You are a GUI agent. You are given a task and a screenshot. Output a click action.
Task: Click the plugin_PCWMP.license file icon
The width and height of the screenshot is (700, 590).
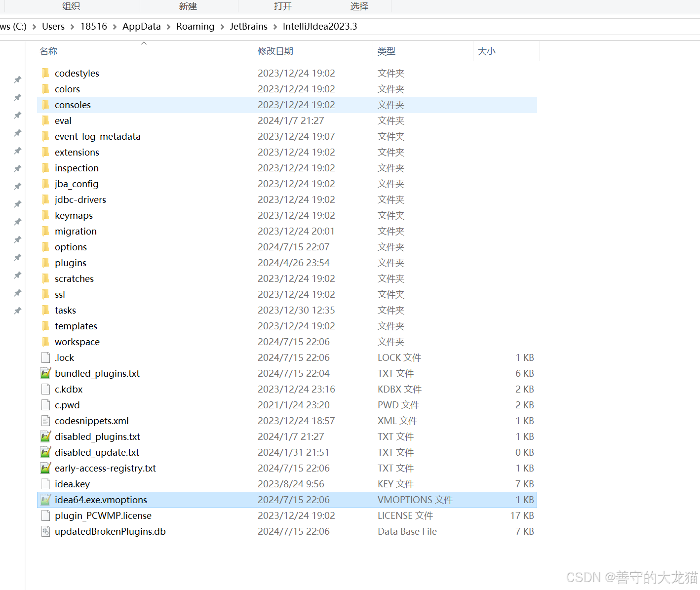click(45, 515)
